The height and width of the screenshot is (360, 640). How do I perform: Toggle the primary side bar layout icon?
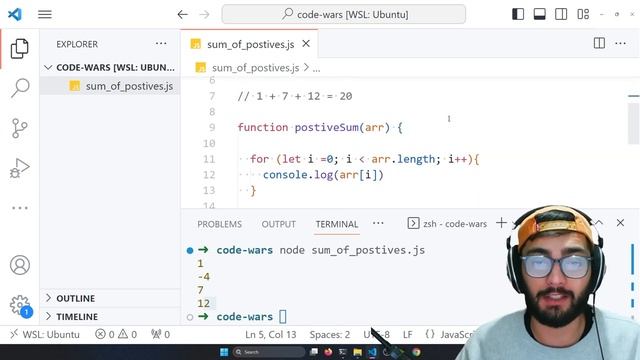click(x=518, y=14)
